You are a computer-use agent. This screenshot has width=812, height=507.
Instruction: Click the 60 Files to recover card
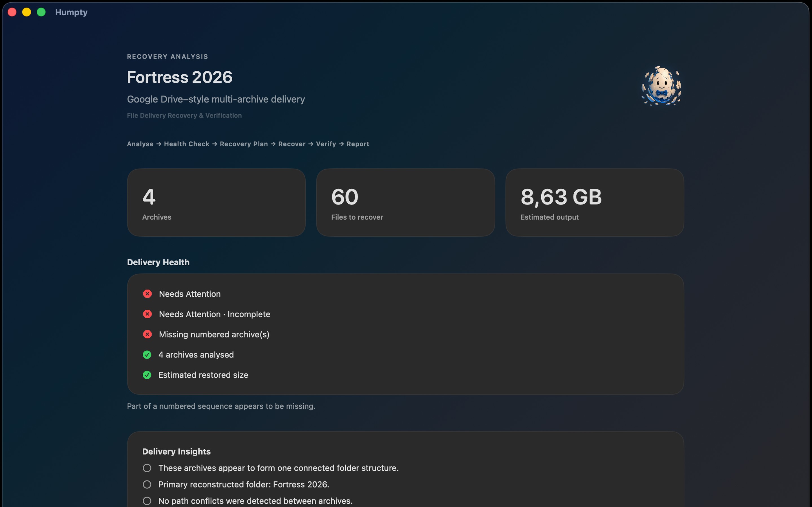(x=405, y=203)
